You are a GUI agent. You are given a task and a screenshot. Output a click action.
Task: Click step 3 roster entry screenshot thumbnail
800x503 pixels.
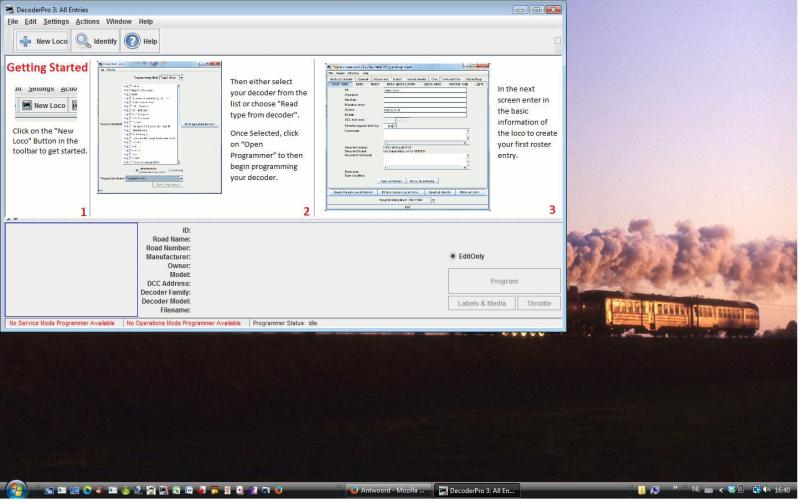tap(408, 137)
